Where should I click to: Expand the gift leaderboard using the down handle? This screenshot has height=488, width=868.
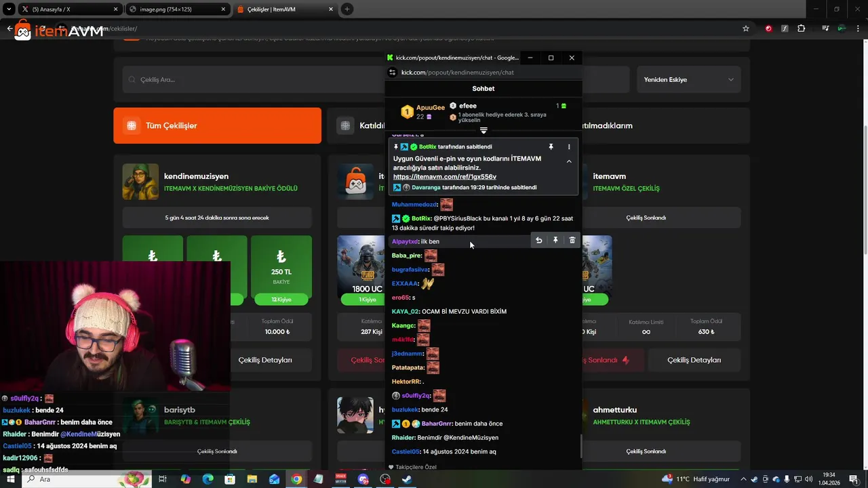point(484,130)
